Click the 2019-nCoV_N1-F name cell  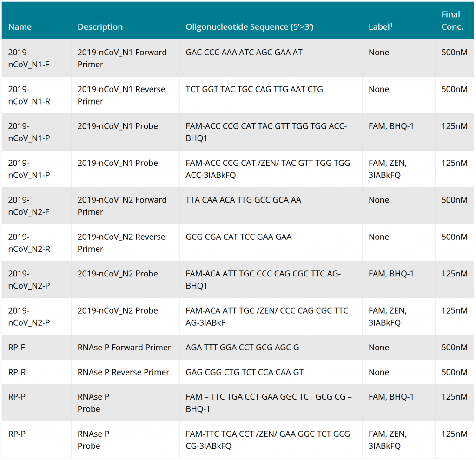29,59
